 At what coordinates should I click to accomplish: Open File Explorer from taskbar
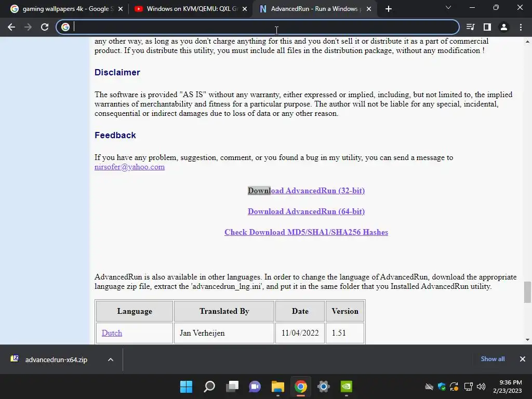[x=278, y=387]
